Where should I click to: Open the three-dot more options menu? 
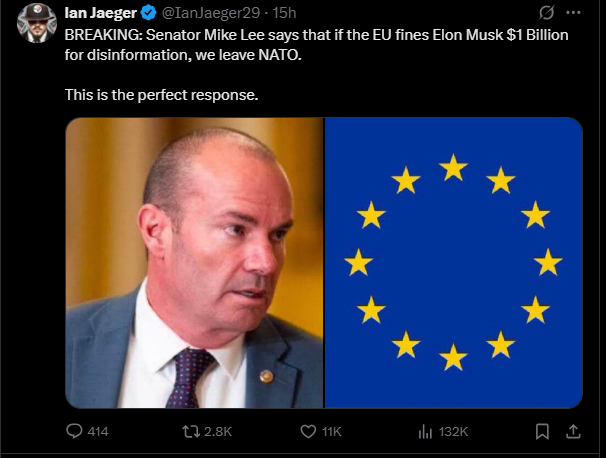click(x=572, y=15)
